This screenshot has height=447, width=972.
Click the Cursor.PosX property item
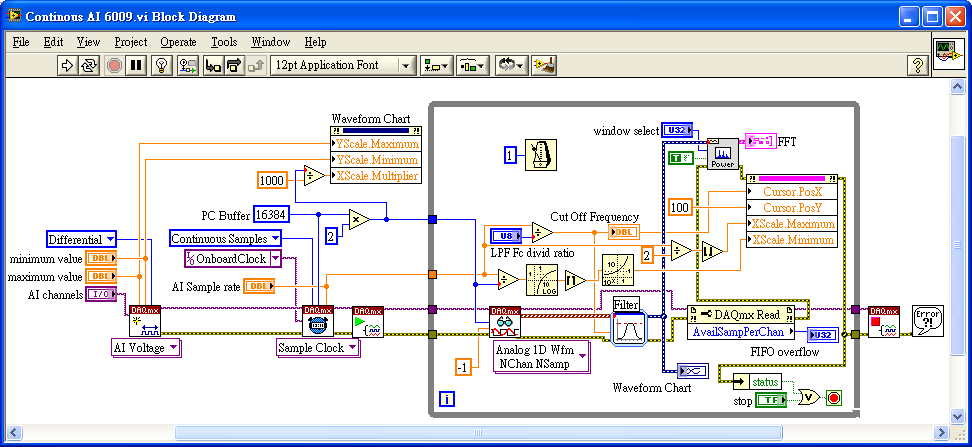[x=792, y=191]
